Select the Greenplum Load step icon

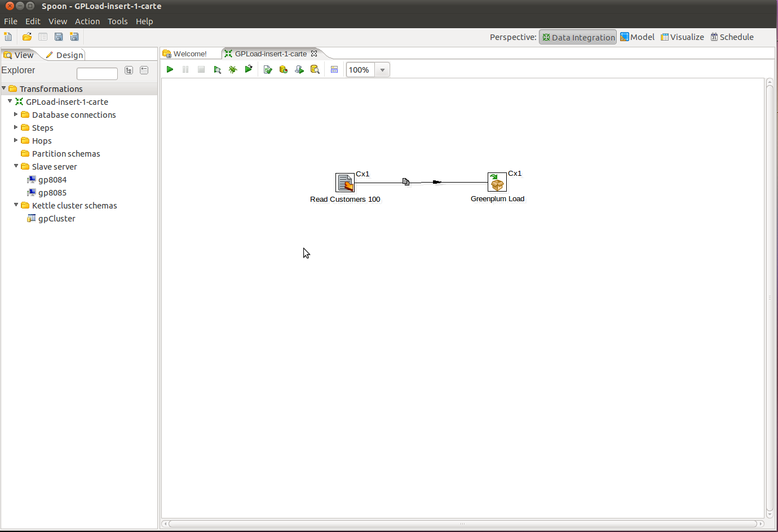pos(497,182)
